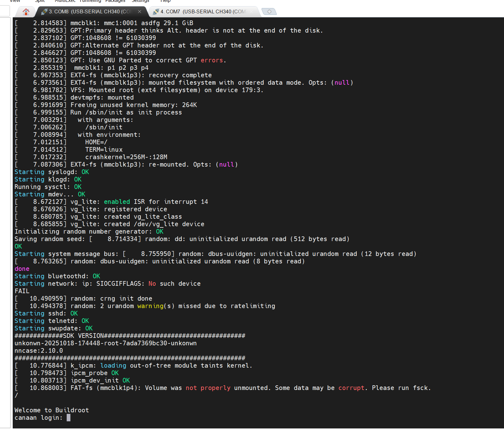
Task: Switch to the COM8 serial session tab
Action: (90, 12)
